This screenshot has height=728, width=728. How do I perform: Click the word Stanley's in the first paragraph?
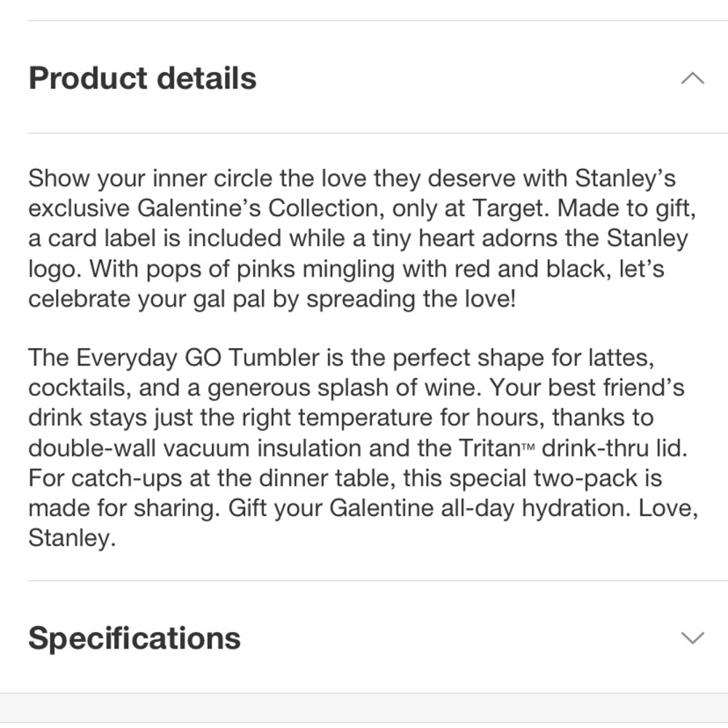[627, 178]
